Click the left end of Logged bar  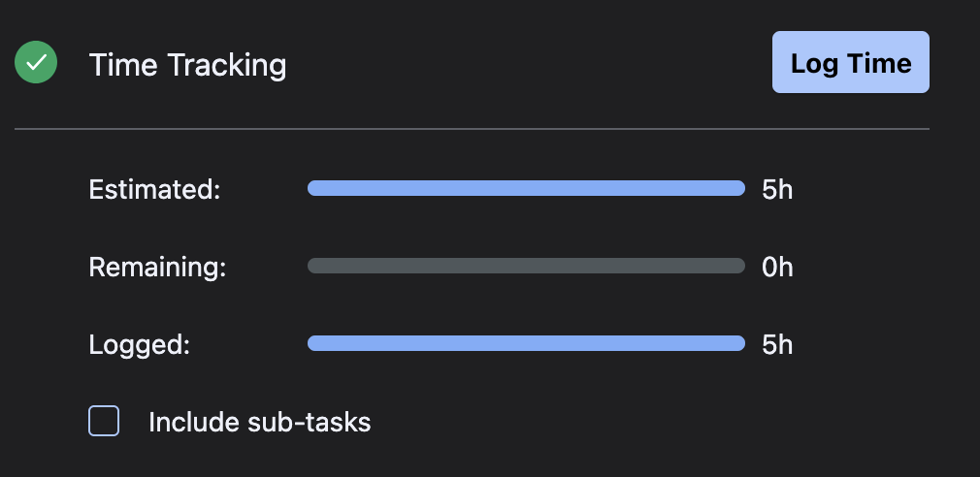click(x=313, y=343)
